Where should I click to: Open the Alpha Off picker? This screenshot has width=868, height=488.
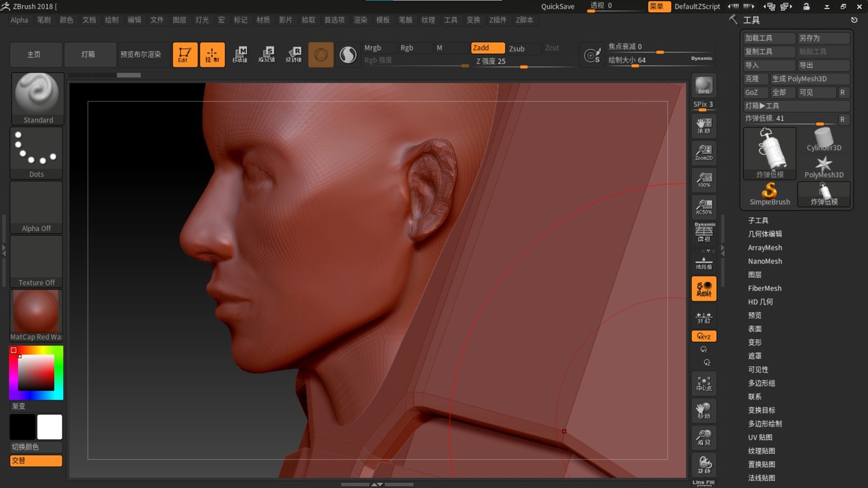(36, 207)
